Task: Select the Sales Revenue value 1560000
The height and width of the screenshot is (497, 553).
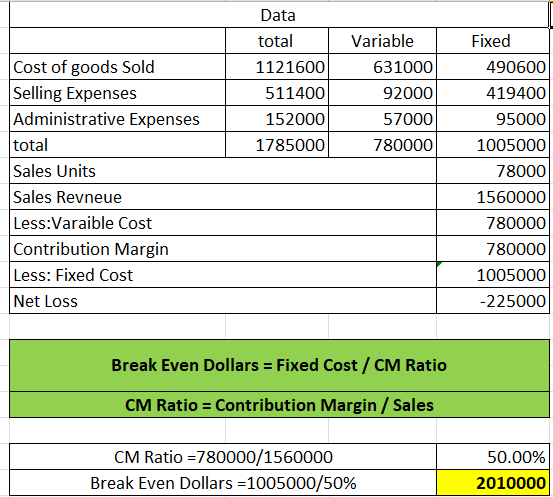Action: pyautogui.click(x=493, y=197)
